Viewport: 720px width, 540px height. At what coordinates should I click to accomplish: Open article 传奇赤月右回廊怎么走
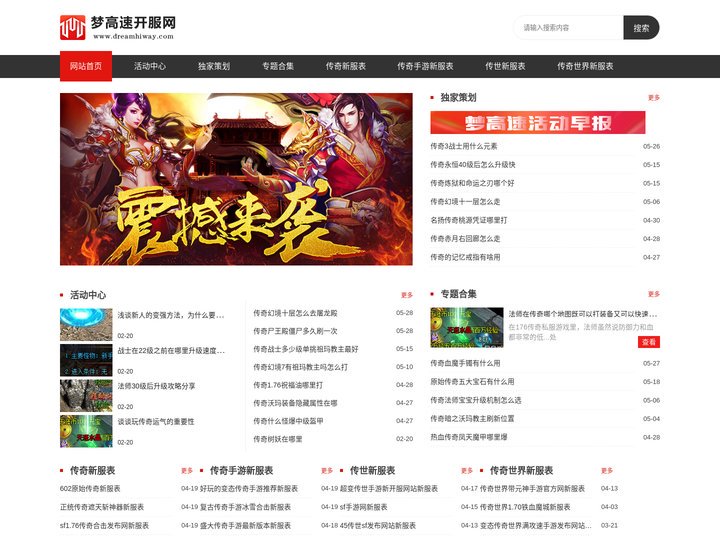[465, 239]
